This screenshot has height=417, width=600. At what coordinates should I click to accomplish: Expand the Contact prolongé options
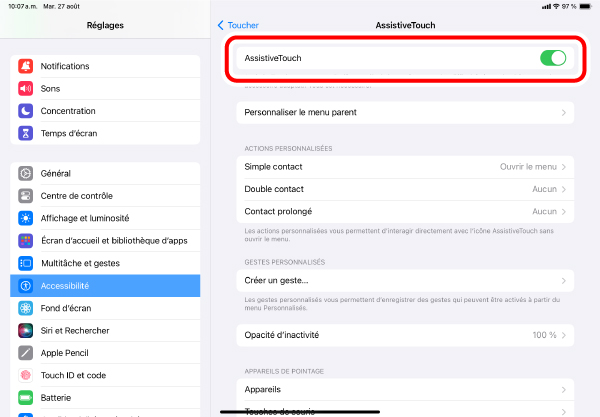point(405,212)
